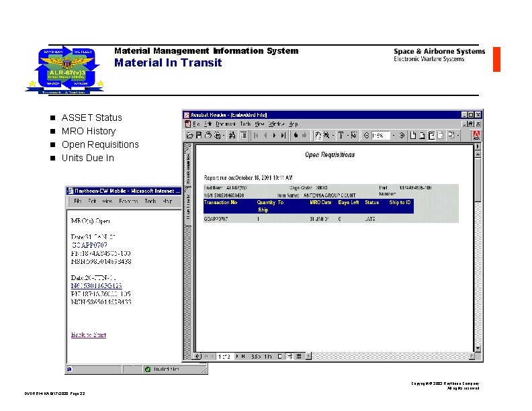Open Favorites menu in Internet Explorer window
Viewport: 532px width, 411px height.
(x=128, y=201)
